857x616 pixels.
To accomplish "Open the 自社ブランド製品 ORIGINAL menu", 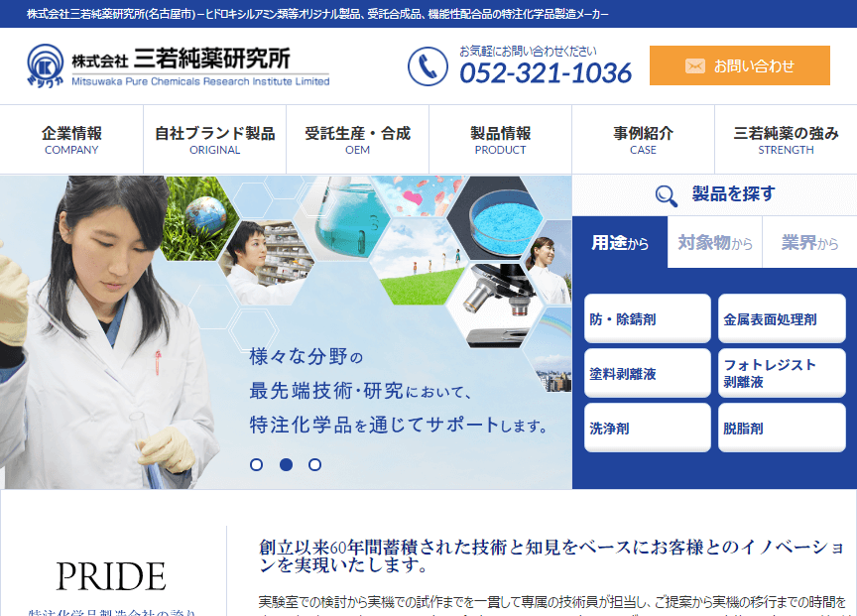I will point(214,140).
